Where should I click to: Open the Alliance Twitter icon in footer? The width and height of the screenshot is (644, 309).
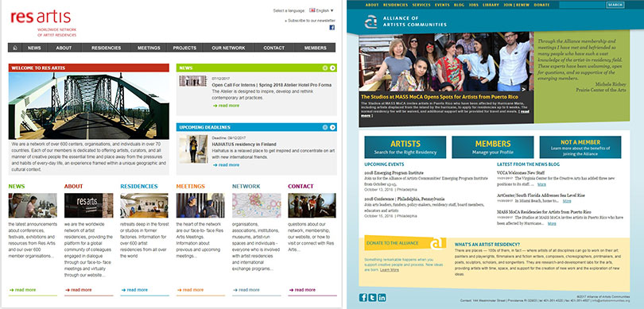373,298
